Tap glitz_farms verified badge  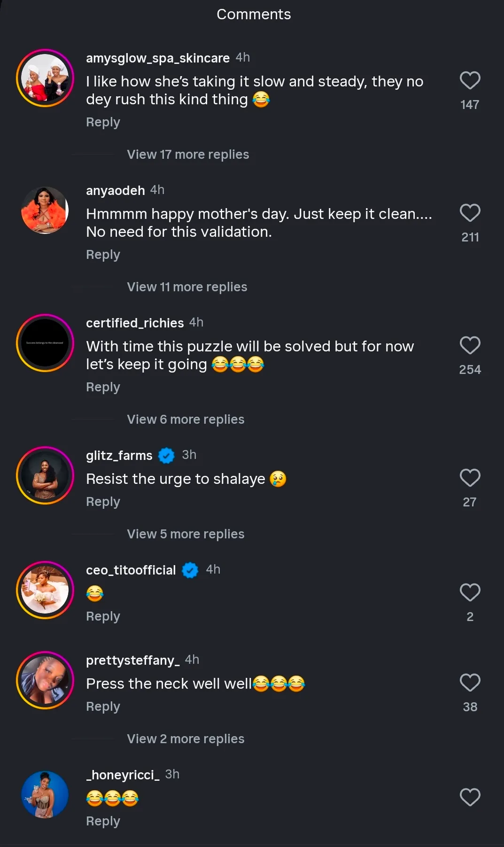(166, 455)
